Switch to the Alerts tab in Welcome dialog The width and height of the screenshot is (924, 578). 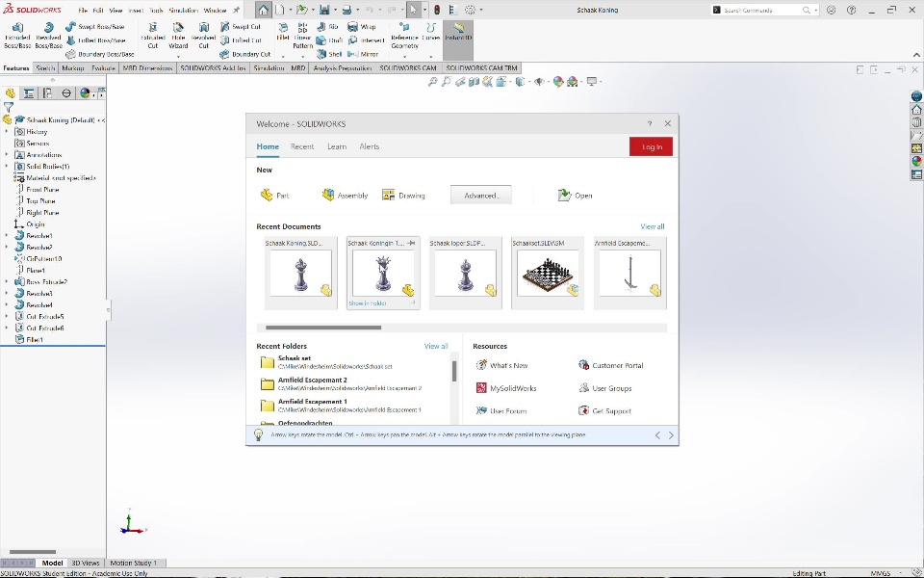369,146
